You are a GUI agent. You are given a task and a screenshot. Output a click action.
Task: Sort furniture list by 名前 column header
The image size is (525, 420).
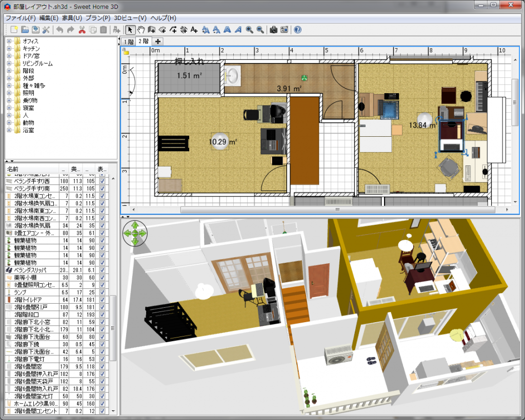click(x=31, y=169)
